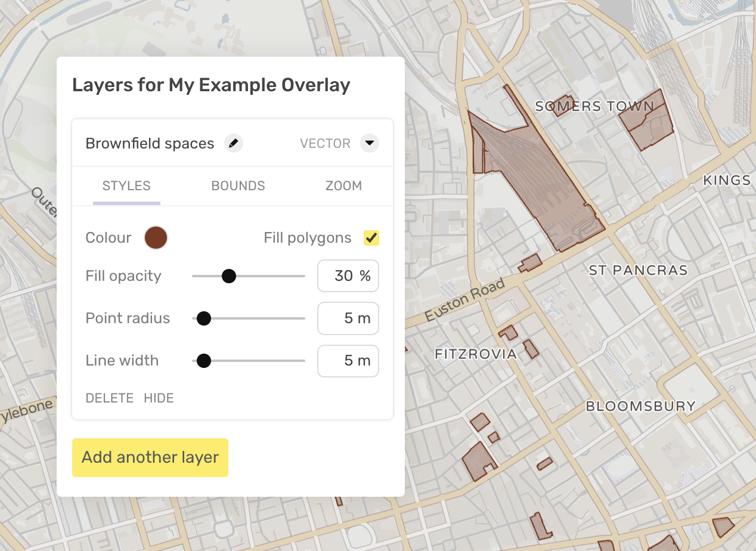Hide the Brownfield spaces layer
The width and height of the screenshot is (756, 551).
coord(159,398)
